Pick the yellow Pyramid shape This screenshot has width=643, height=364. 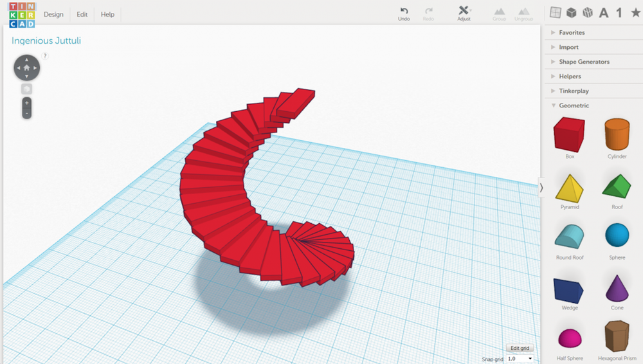pos(570,188)
